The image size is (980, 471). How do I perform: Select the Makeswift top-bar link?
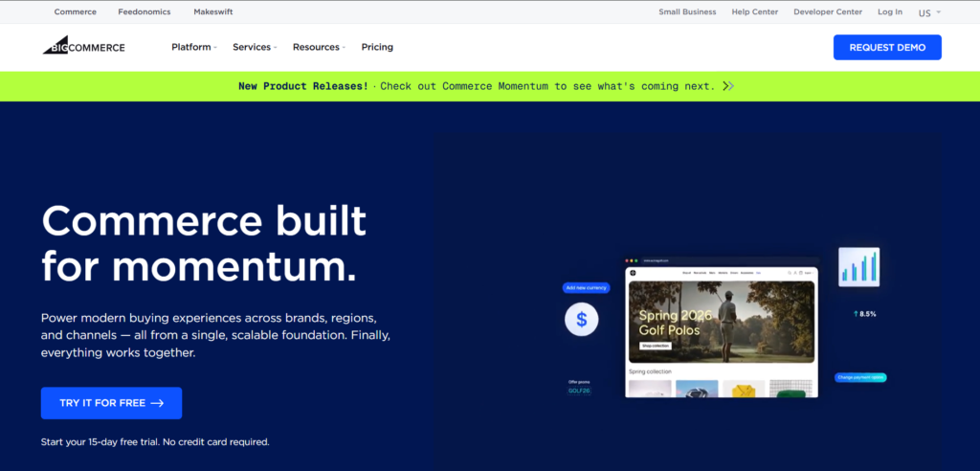(213, 11)
